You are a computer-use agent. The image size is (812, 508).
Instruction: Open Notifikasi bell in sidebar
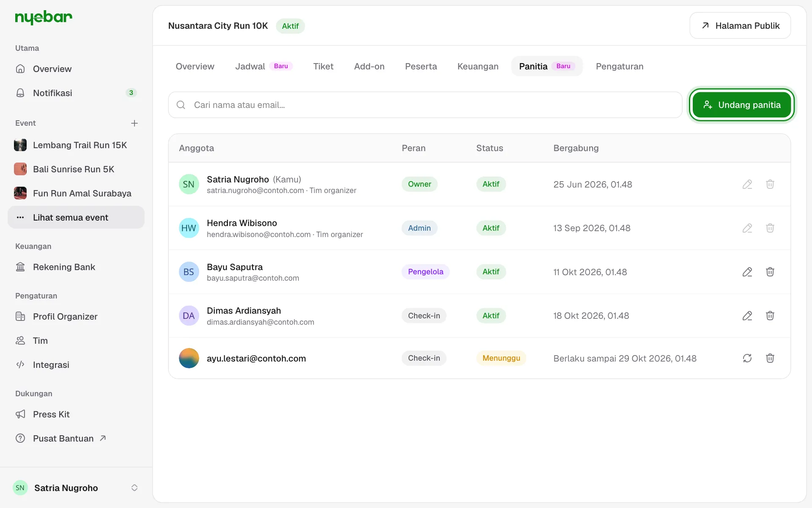tap(76, 93)
